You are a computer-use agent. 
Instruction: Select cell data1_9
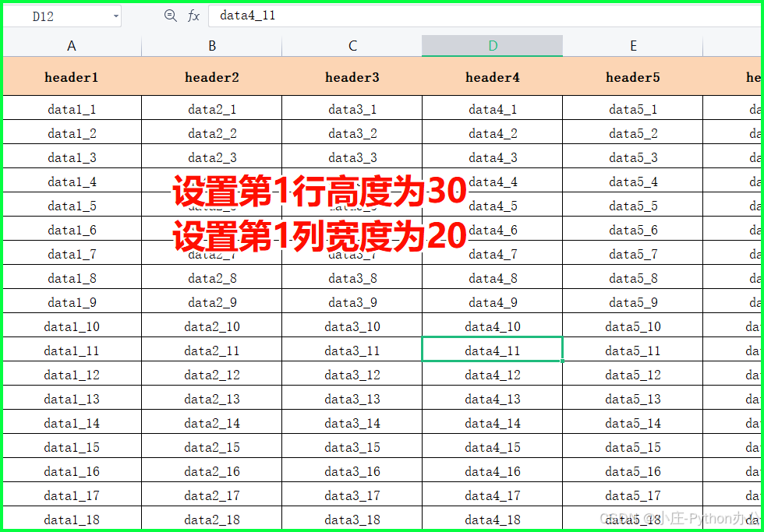(72, 301)
